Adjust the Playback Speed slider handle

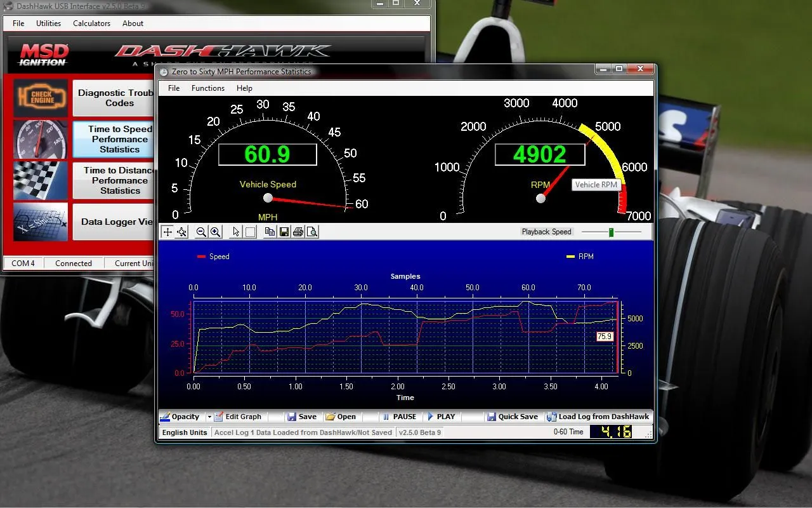611,232
